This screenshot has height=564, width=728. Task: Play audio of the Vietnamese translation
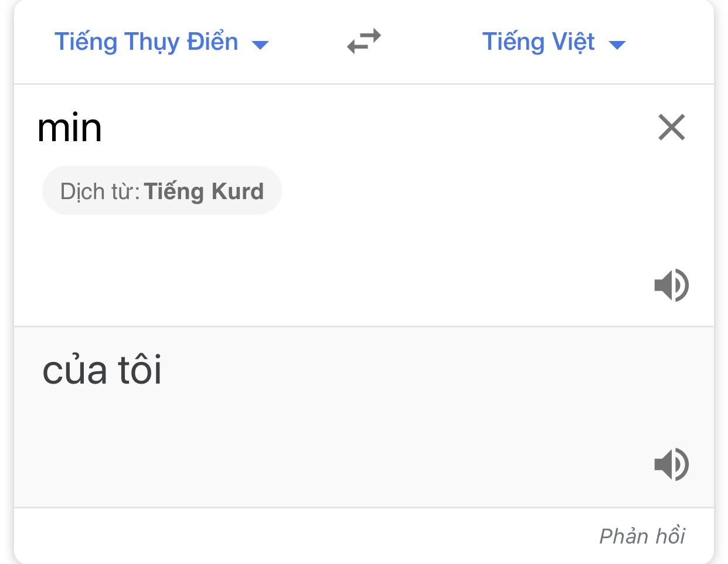coord(671,464)
